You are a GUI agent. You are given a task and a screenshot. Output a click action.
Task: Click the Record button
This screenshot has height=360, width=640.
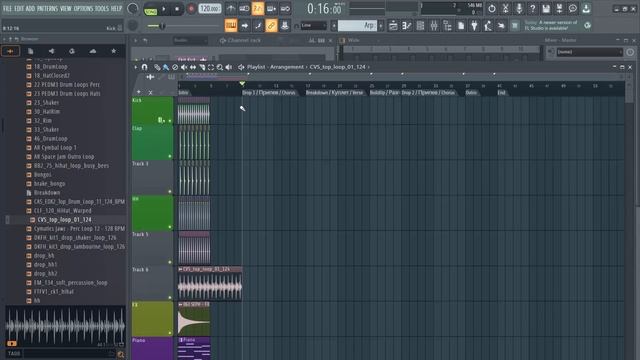(x=191, y=9)
